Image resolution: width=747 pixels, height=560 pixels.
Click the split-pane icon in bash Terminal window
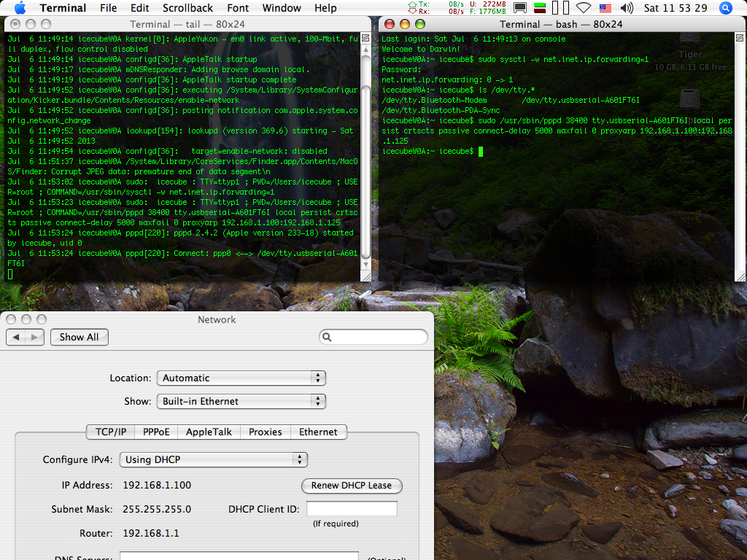[x=740, y=38]
